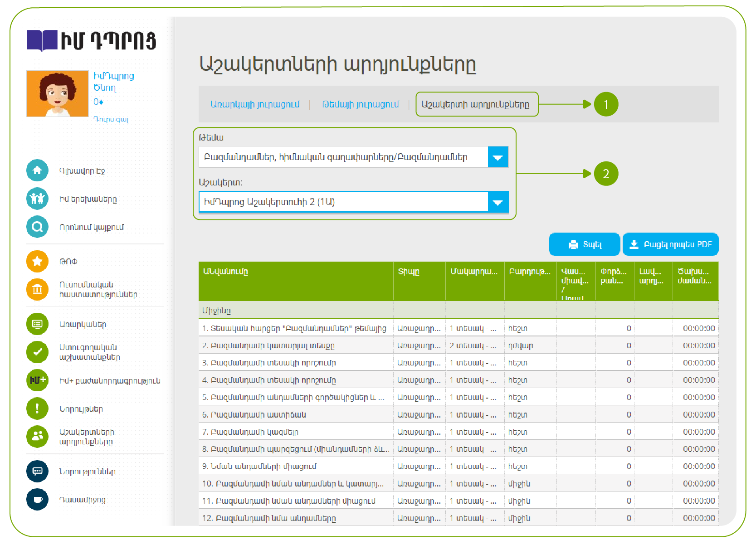The width and height of the screenshot is (756, 540).
Task: Switch to Թեմայի յուրացում tab
Action: coord(361,105)
